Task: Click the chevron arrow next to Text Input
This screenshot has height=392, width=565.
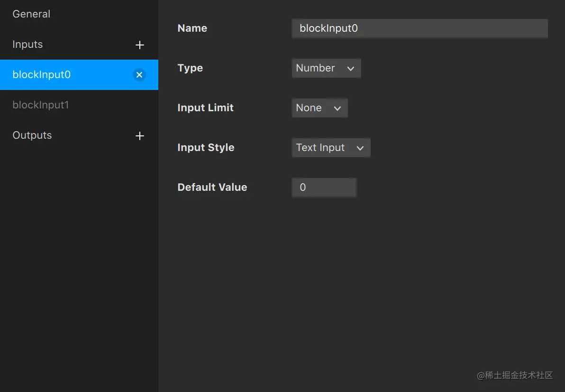Action: click(360, 148)
